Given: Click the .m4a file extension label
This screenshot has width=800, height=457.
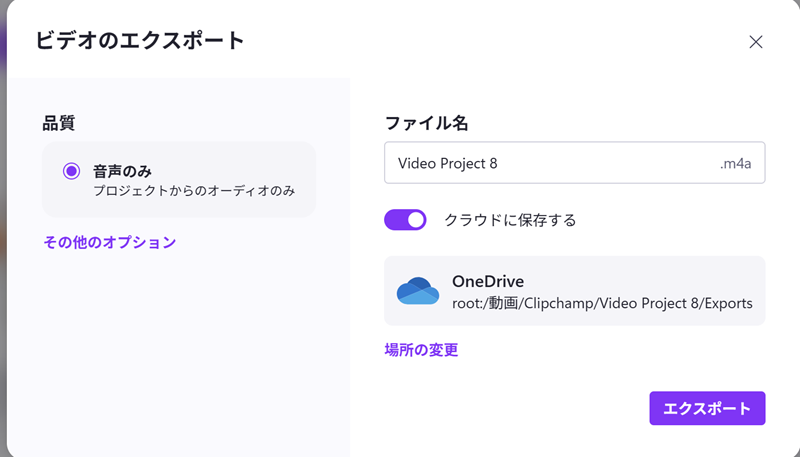Looking at the screenshot, I should coord(735,163).
